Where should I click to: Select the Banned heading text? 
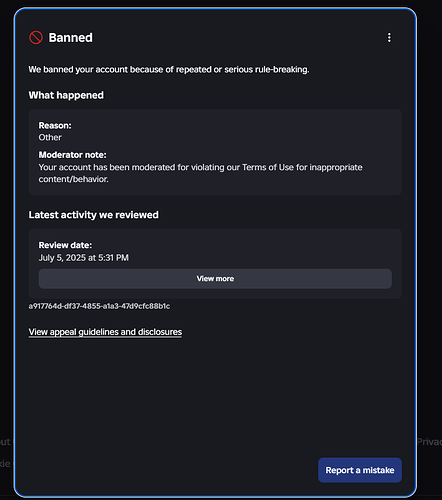tap(71, 38)
